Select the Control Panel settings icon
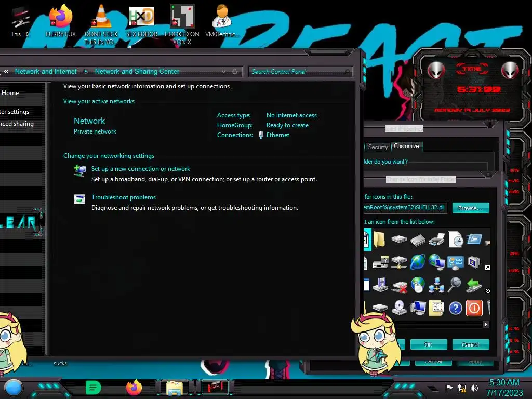 click(x=456, y=262)
